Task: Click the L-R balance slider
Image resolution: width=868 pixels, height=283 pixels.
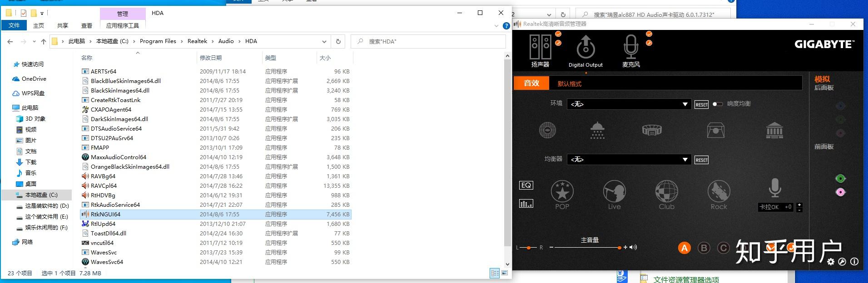Action: coord(528,248)
